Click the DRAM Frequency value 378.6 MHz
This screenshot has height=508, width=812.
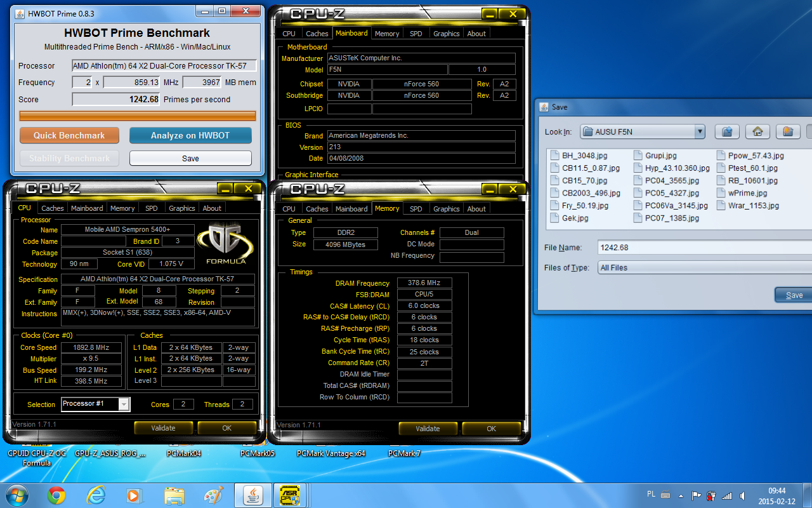coord(424,283)
